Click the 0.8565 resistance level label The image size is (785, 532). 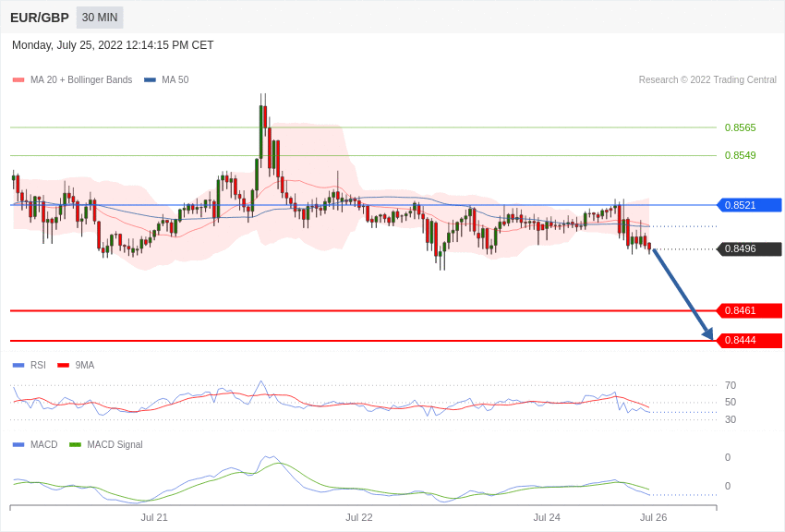pos(740,127)
